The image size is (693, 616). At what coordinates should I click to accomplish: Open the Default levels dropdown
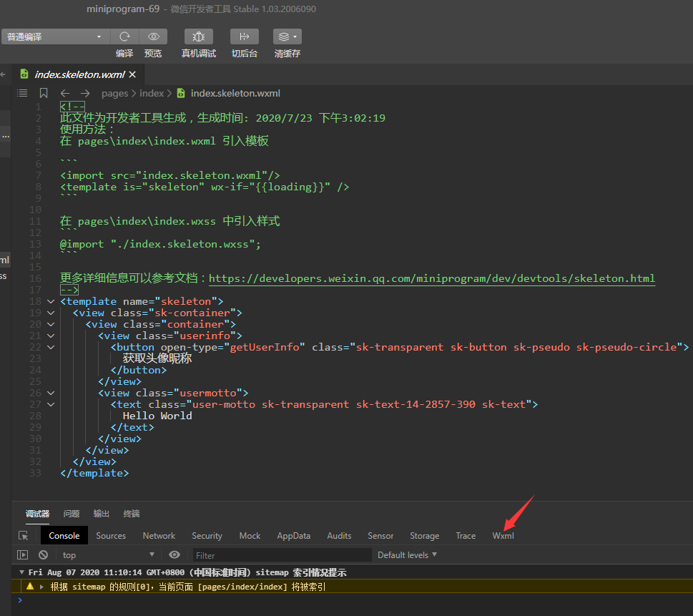[407, 555]
